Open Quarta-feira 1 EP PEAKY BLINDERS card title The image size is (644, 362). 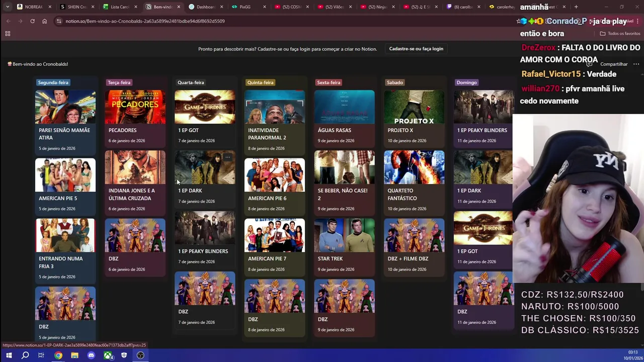pyautogui.click(x=203, y=251)
